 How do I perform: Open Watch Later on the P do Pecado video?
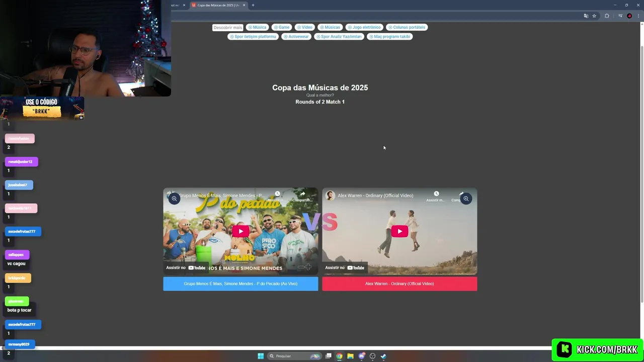(x=277, y=196)
